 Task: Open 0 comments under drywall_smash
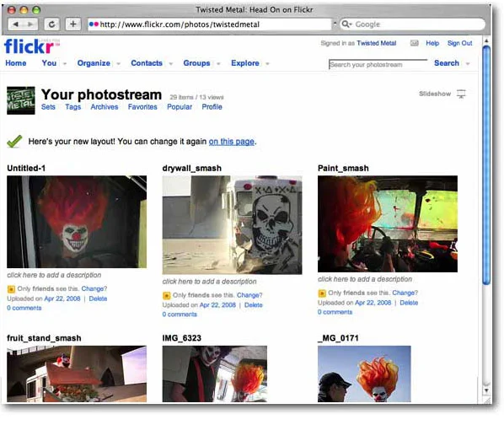click(x=180, y=315)
